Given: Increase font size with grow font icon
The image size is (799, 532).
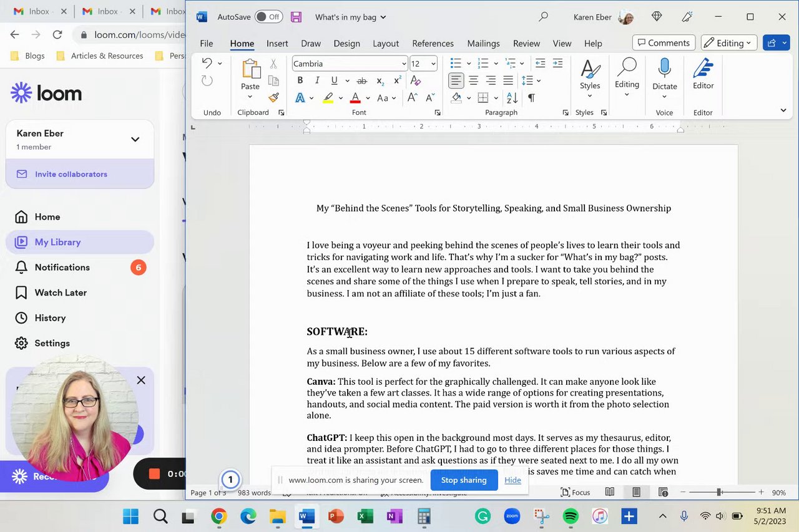Looking at the screenshot, I should [412, 97].
